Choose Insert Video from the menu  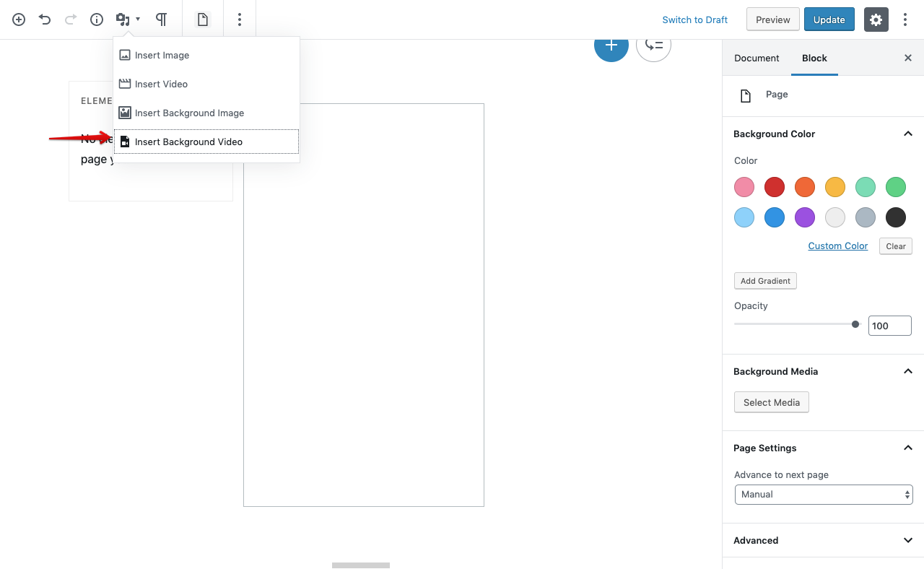coord(206,84)
